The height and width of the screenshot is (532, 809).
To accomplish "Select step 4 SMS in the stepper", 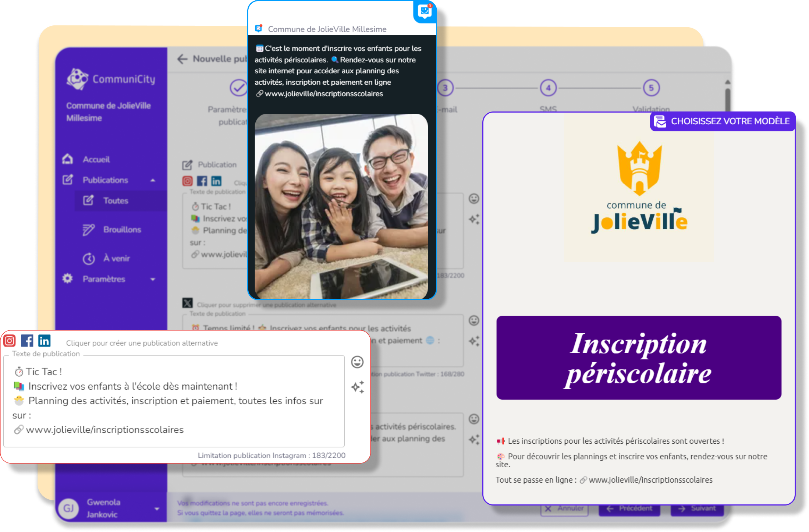I will [548, 88].
